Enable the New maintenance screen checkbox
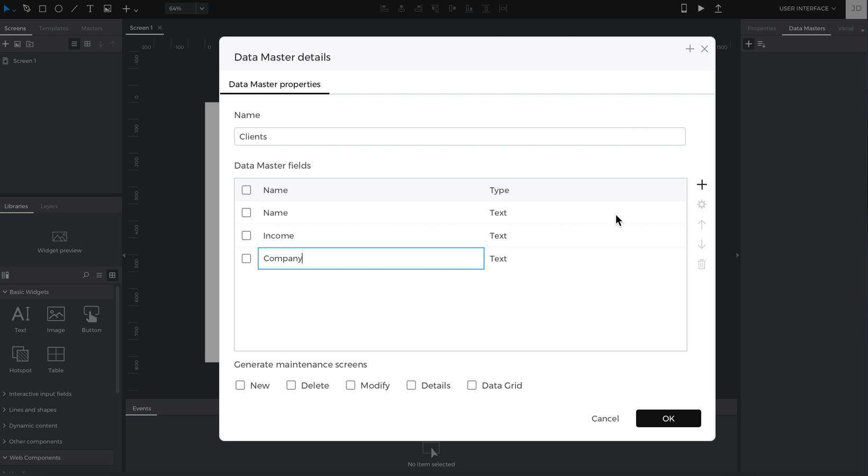This screenshot has height=476, width=868. 240,385
